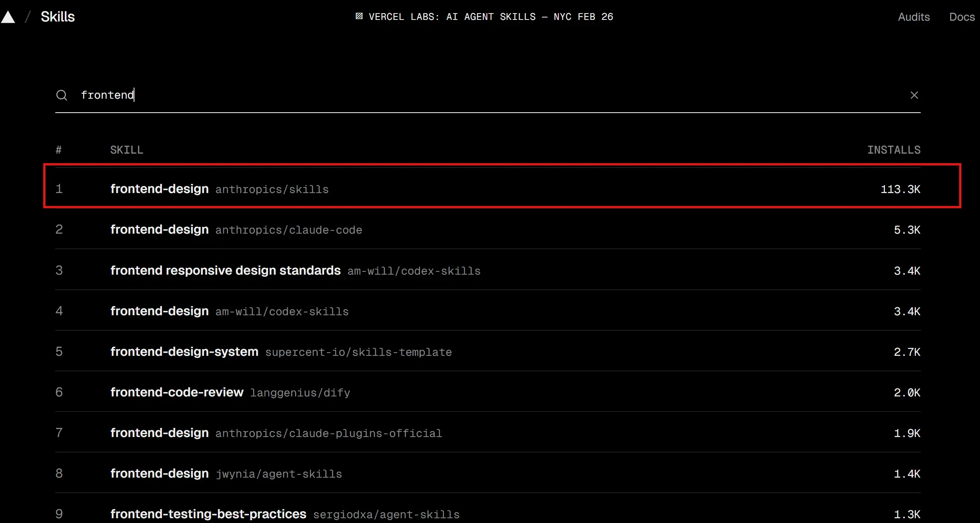
Task: Click the INSTALLS column header
Action: click(x=893, y=150)
